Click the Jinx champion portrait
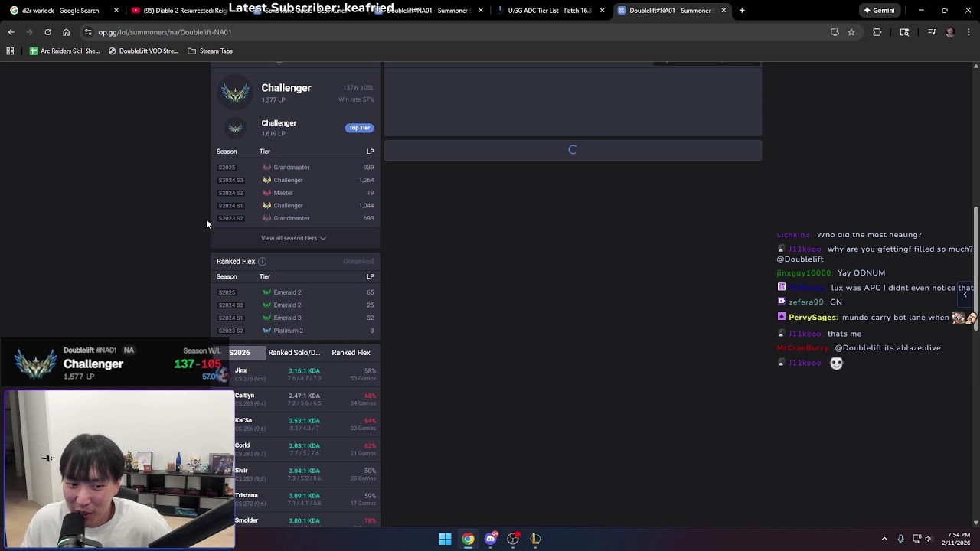This screenshot has width=980, height=551. pos(224,374)
